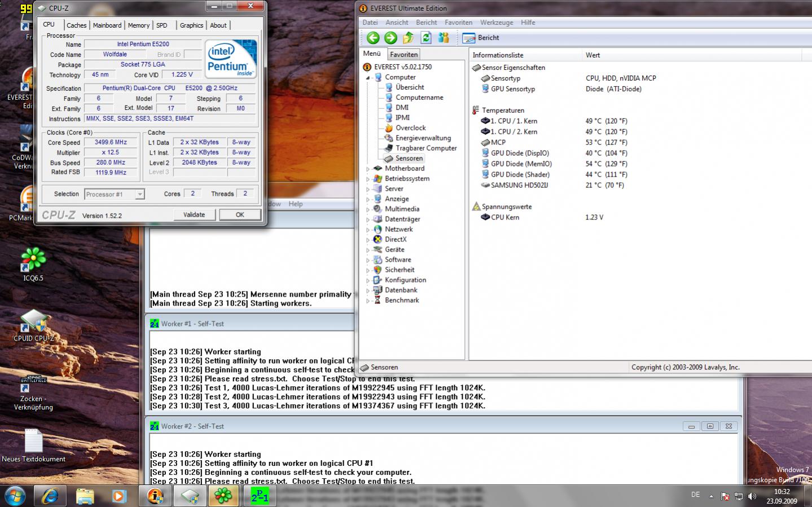Click the Datenbank icon in the tree

(378, 290)
